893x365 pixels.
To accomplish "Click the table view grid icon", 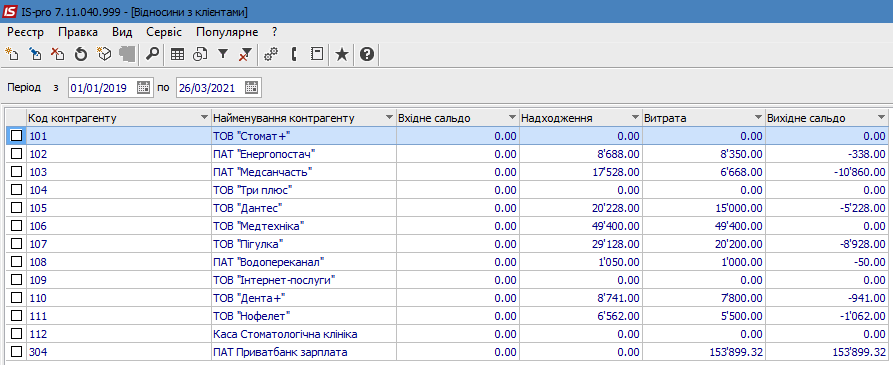I will click(x=178, y=54).
